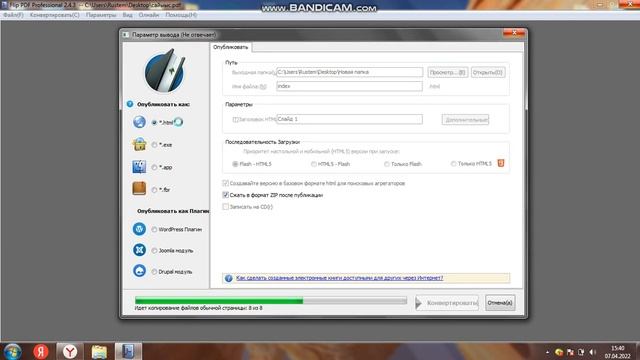The width and height of the screenshot is (640, 360).
Task: Select Drupal модуль radio button
Action: point(154,272)
